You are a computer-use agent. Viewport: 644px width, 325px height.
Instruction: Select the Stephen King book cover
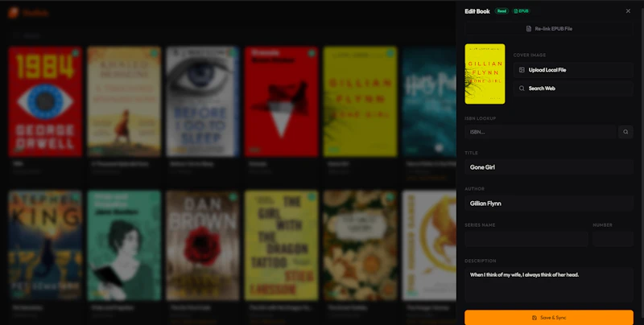45,245
